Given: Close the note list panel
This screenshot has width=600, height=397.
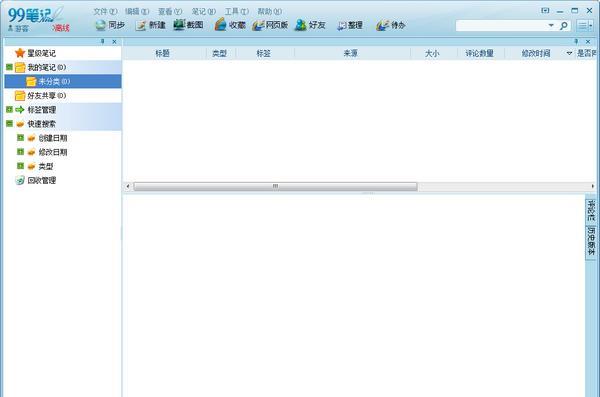Looking at the screenshot, I should coord(588,42).
